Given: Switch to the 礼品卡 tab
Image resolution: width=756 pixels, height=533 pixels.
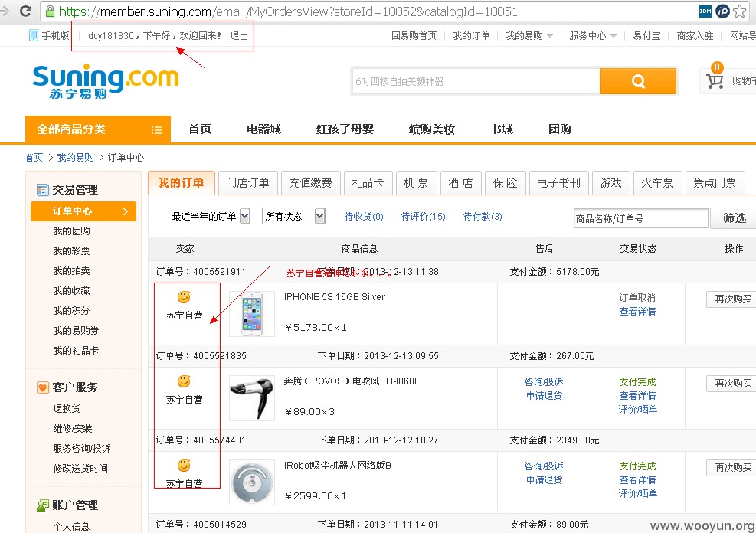Looking at the screenshot, I should (x=368, y=183).
